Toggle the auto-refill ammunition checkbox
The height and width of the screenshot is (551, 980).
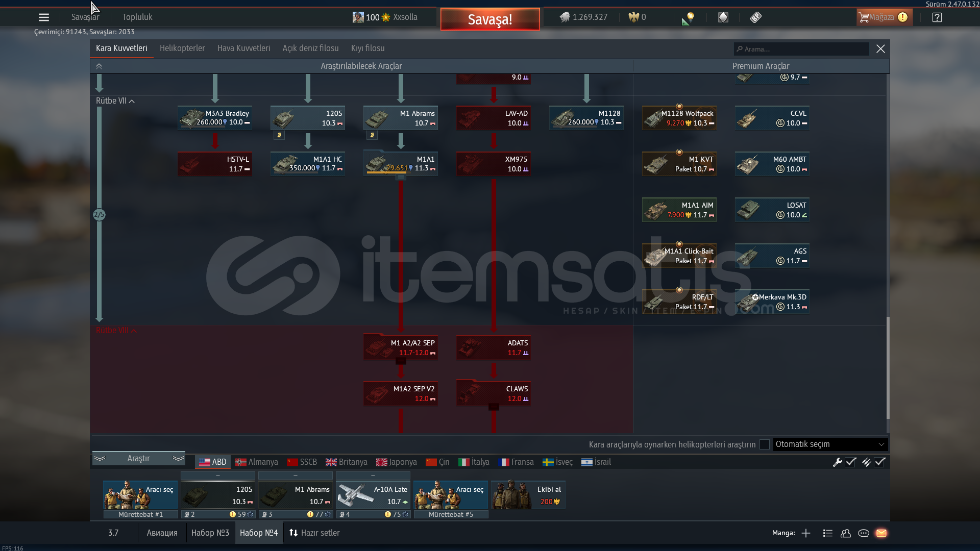[x=879, y=462]
